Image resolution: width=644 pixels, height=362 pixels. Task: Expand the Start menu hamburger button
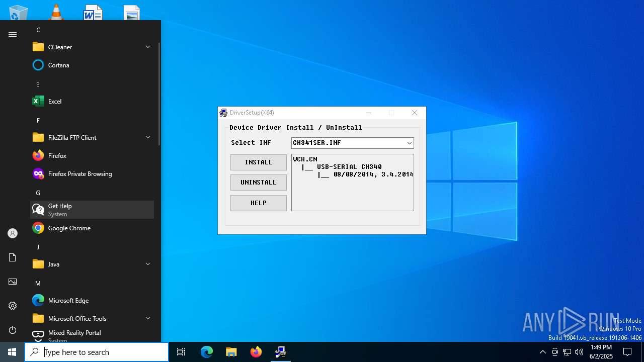pyautogui.click(x=13, y=34)
